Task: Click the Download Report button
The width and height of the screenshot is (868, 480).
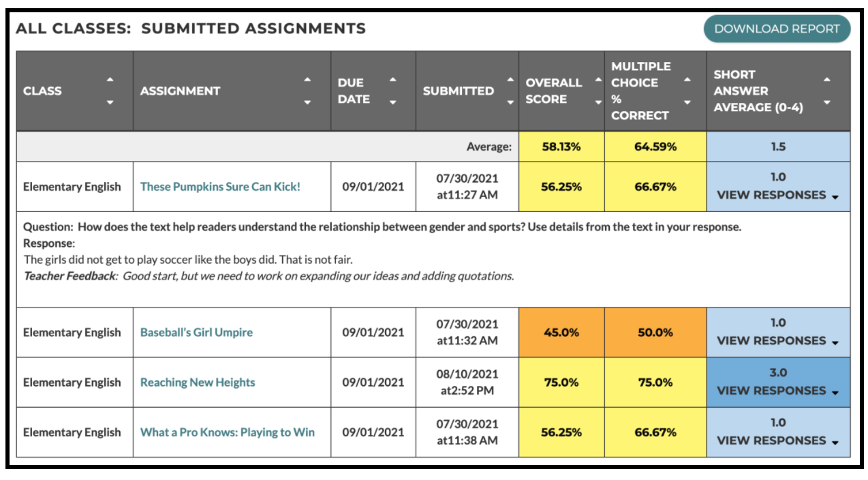Action: tap(777, 29)
